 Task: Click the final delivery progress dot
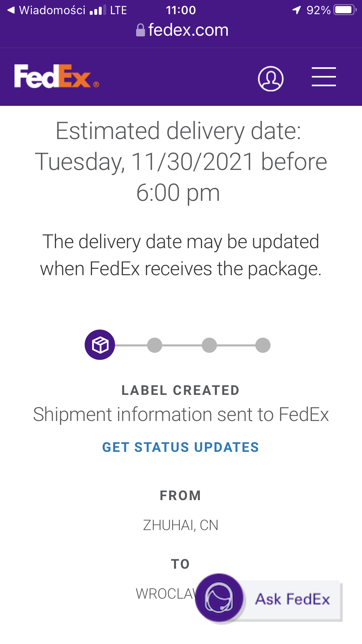[263, 345]
